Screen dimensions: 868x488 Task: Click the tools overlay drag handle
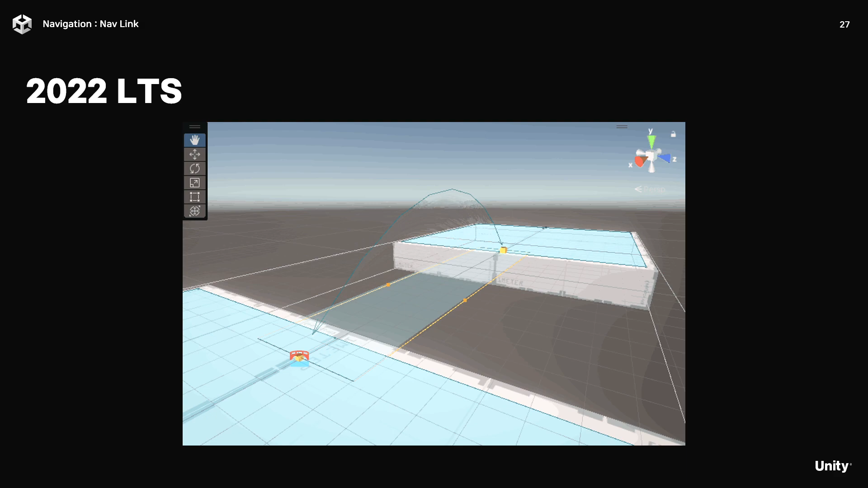pyautogui.click(x=195, y=127)
